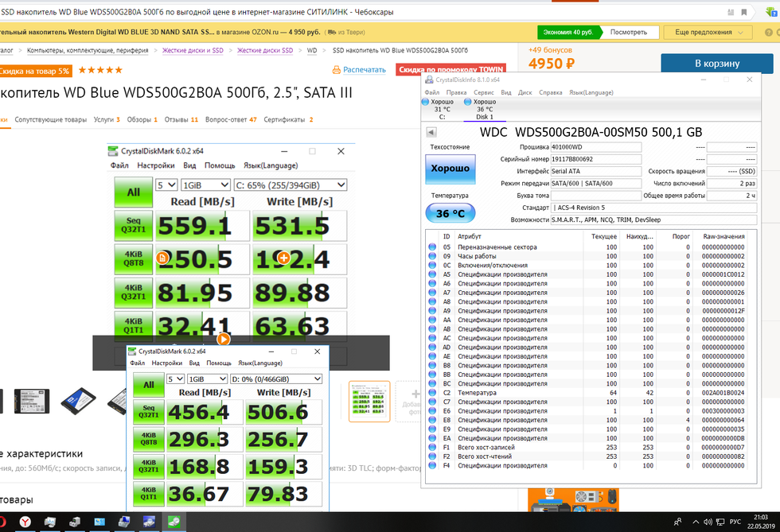Expand the D: 0% drive selection dropdown
The image size is (780, 532).
click(276, 379)
